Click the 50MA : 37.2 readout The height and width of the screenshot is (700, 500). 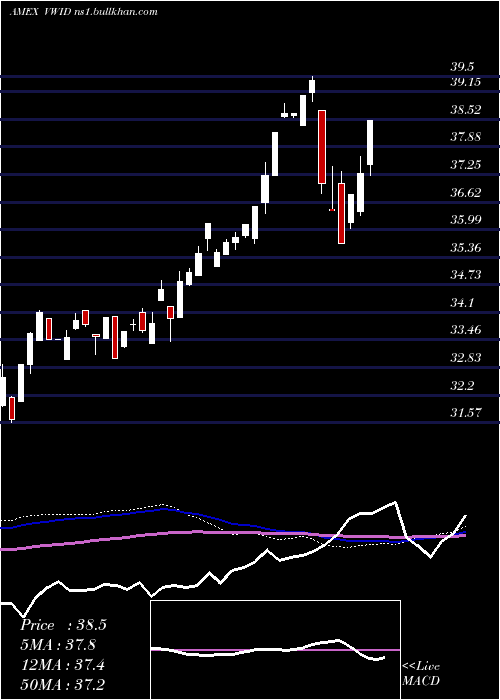coord(62,684)
